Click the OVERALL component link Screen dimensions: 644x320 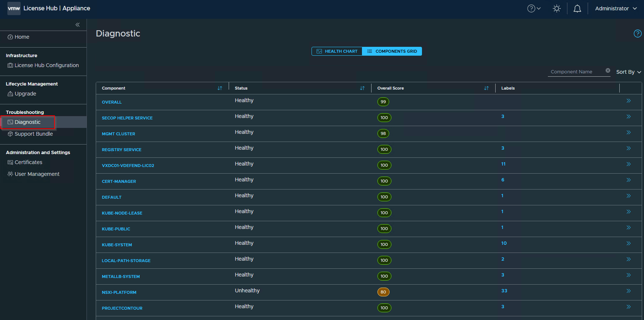point(112,102)
